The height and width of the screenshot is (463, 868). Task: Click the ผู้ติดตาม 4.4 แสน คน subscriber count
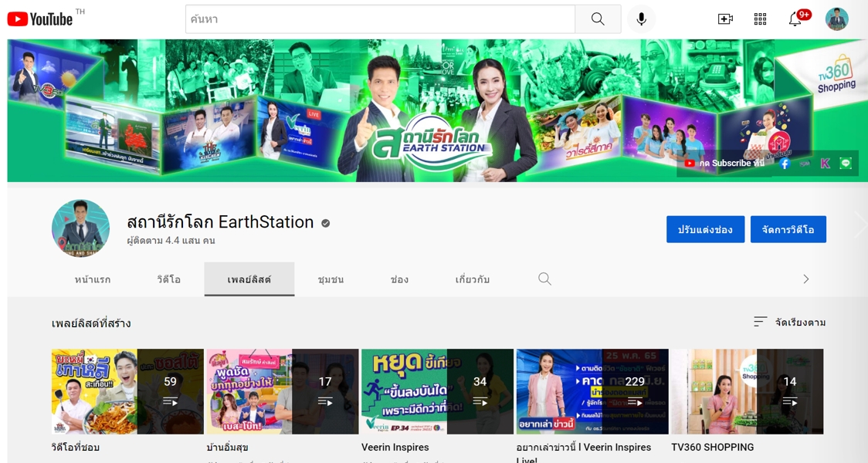pyautogui.click(x=171, y=241)
